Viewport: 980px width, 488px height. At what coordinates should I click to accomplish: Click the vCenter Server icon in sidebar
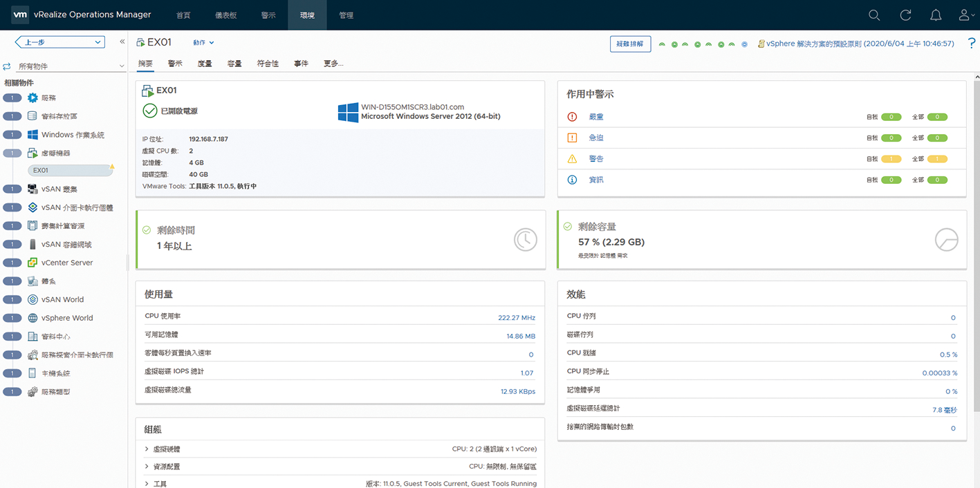pyautogui.click(x=33, y=263)
